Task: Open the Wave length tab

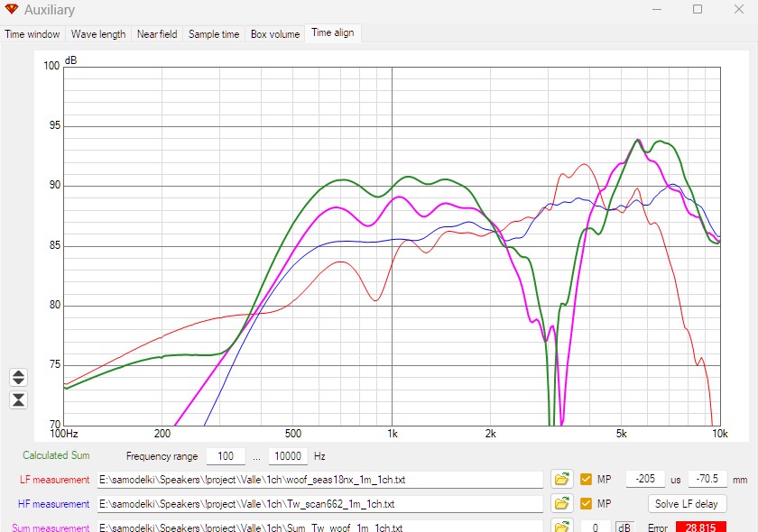Action: (98, 34)
